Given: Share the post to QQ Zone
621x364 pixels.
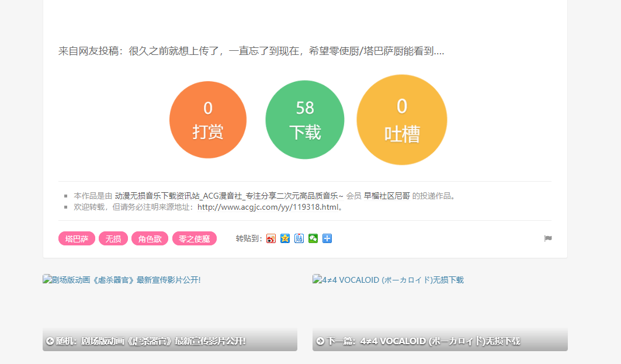Looking at the screenshot, I should [285, 238].
